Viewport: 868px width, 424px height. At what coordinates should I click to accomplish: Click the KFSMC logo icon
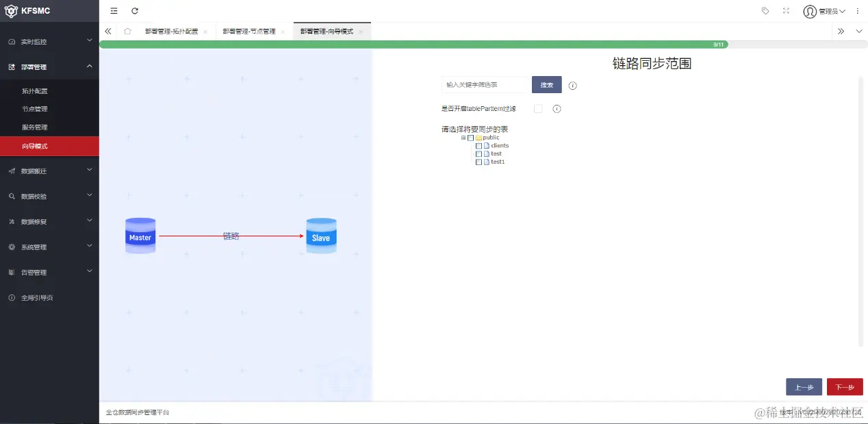pos(11,10)
